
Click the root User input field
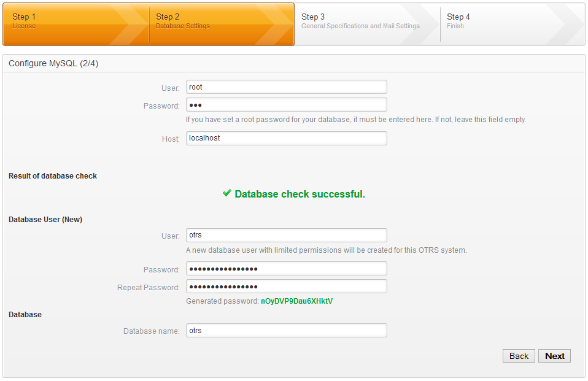pos(286,87)
